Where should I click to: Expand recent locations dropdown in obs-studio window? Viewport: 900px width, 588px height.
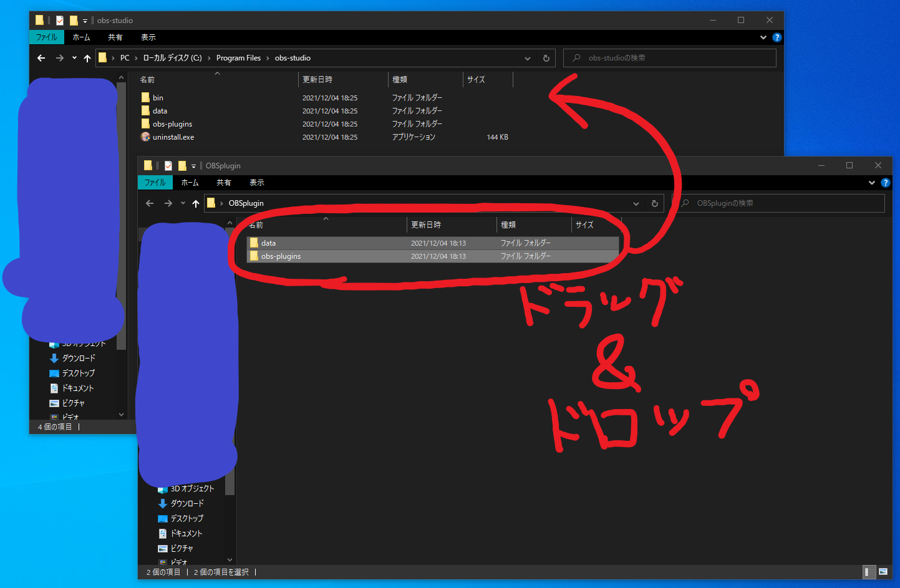[x=74, y=58]
